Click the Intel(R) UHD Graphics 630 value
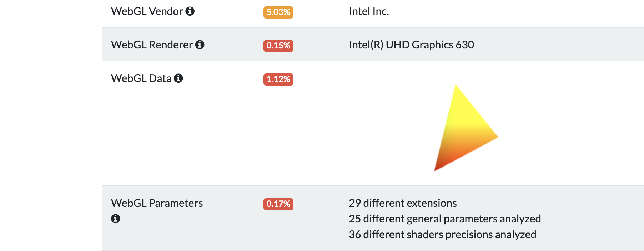The width and height of the screenshot is (644, 251). [x=411, y=45]
